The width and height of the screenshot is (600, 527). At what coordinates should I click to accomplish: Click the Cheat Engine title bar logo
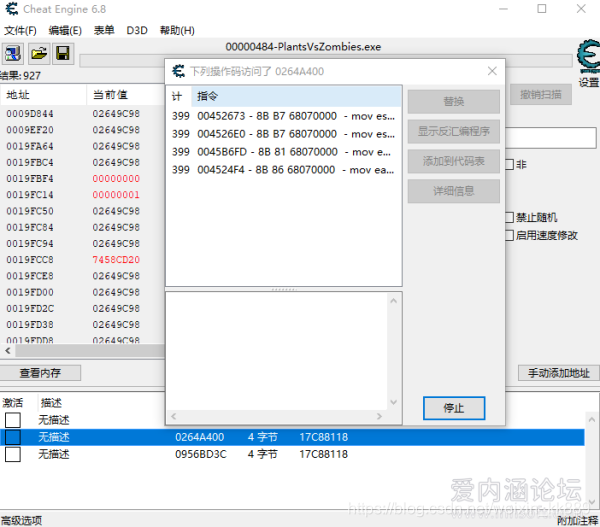[x=12, y=9]
